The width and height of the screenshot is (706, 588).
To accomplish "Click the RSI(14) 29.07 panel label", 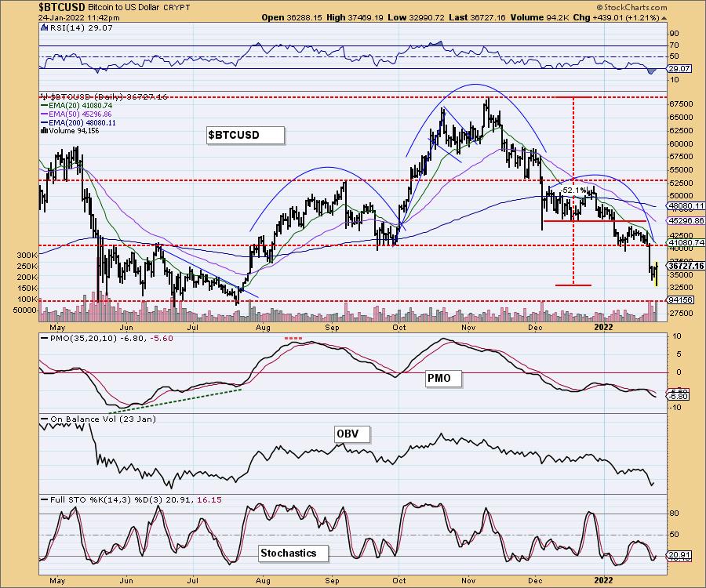I will click(82, 27).
